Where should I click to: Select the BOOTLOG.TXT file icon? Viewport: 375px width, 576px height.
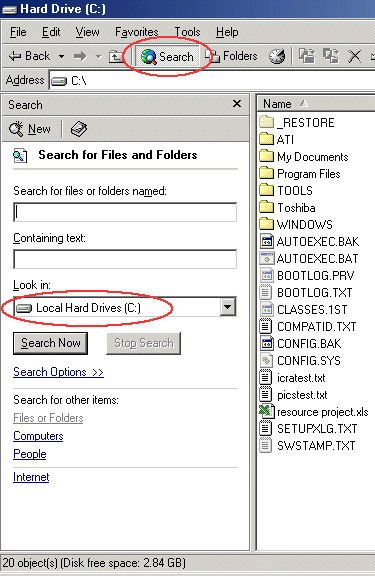pyautogui.click(x=266, y=292)
